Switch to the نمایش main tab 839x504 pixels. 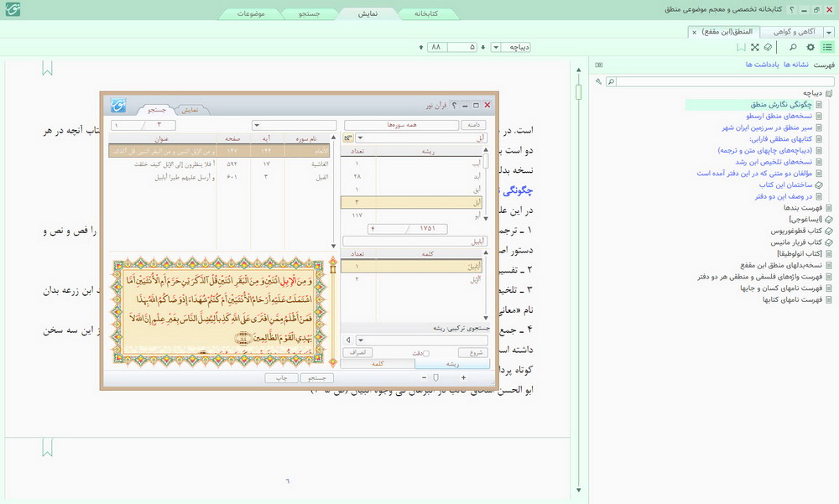[367, 13]
